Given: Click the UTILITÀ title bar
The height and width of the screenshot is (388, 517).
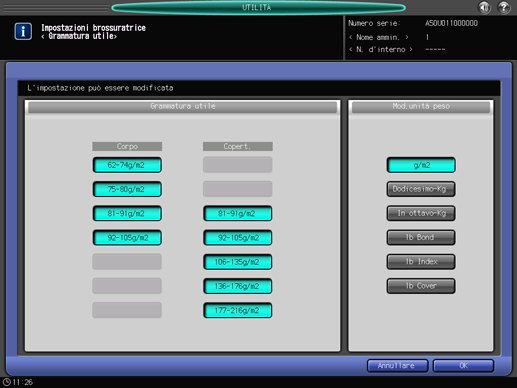Looking at the screenshot, I should pos(258,7).
